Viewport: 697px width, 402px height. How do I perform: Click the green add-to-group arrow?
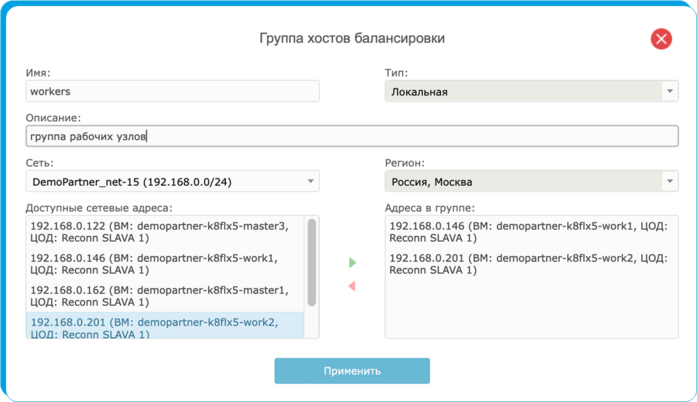pyautogui.click(x=352, y=262)
